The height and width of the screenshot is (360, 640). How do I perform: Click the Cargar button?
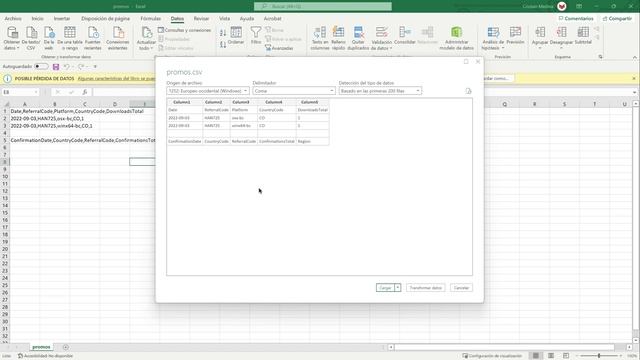point(385,288)
